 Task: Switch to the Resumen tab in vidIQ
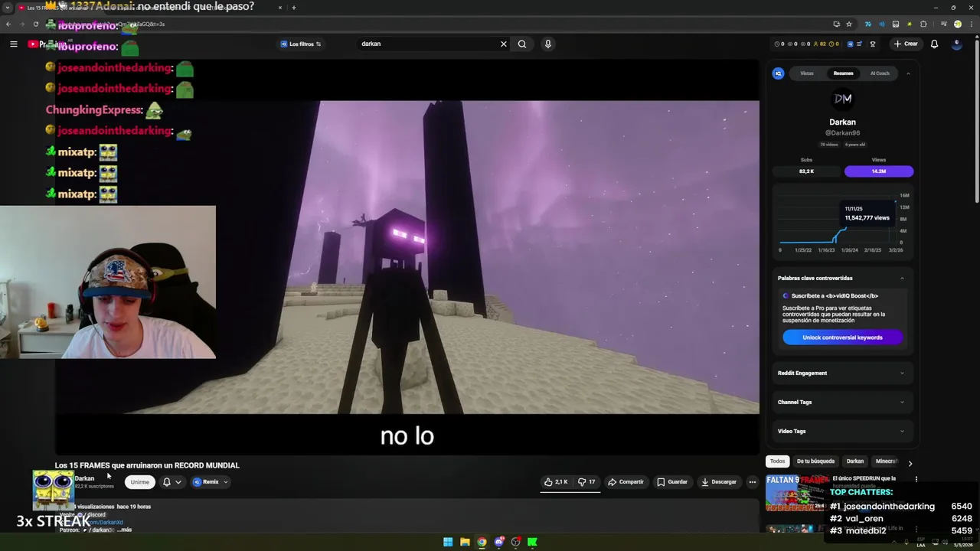pos(843,73)
